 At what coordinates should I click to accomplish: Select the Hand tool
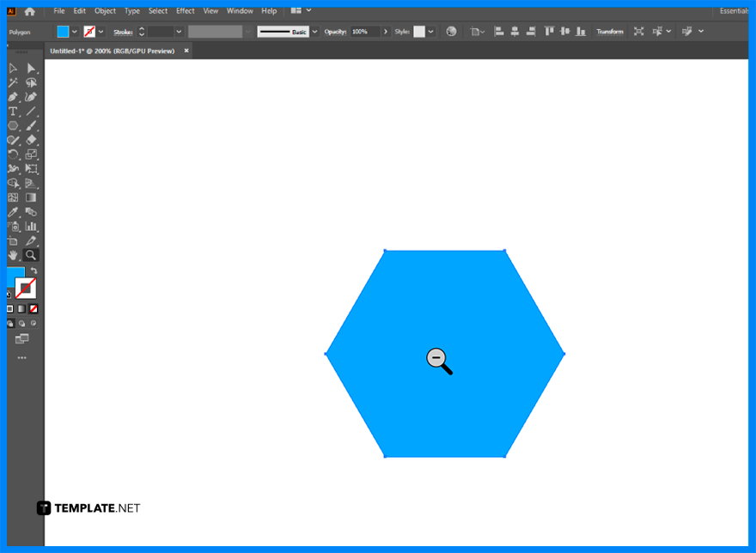coord(14,254)
